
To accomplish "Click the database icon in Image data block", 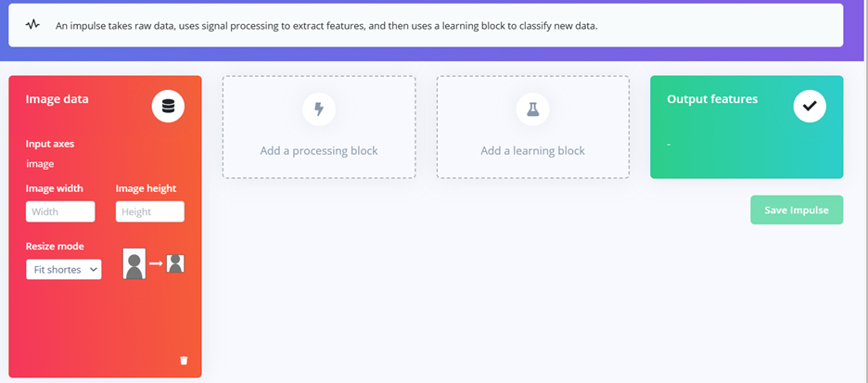I will click(168, 107).
